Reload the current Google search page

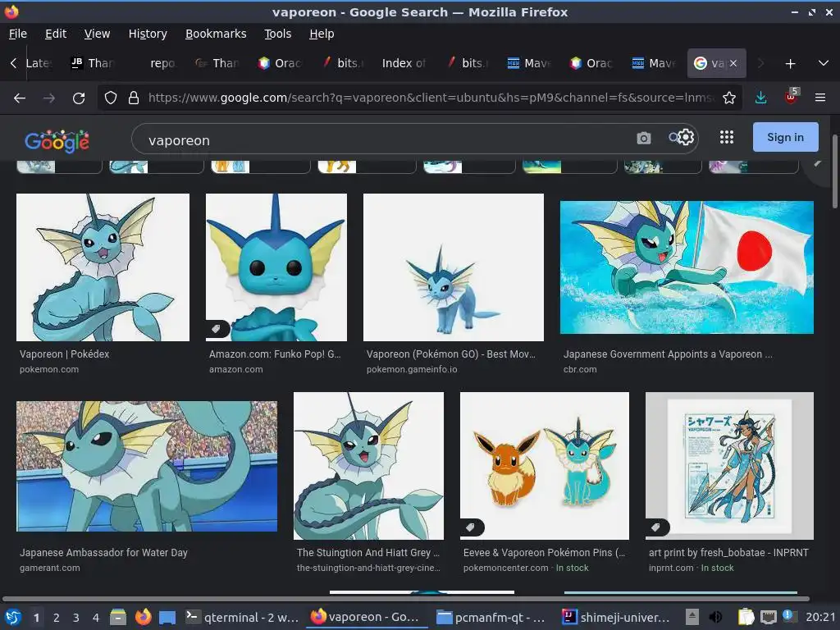point(79,98)
